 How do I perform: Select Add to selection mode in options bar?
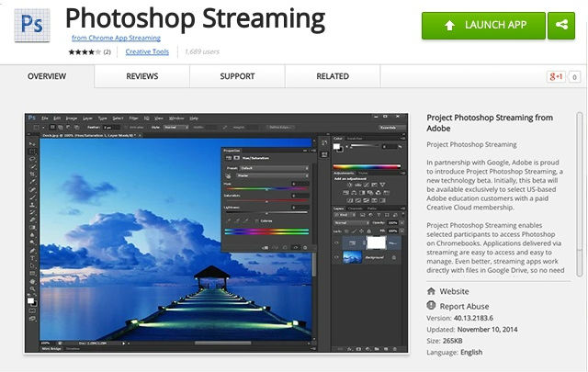(x=61, y=128)
